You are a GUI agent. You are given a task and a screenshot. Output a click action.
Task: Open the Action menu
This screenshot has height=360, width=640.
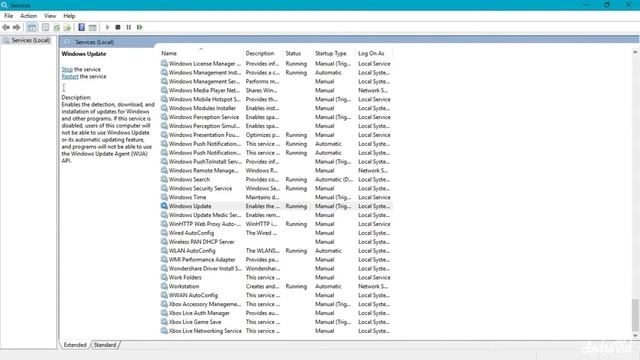(x=28, y=16)
